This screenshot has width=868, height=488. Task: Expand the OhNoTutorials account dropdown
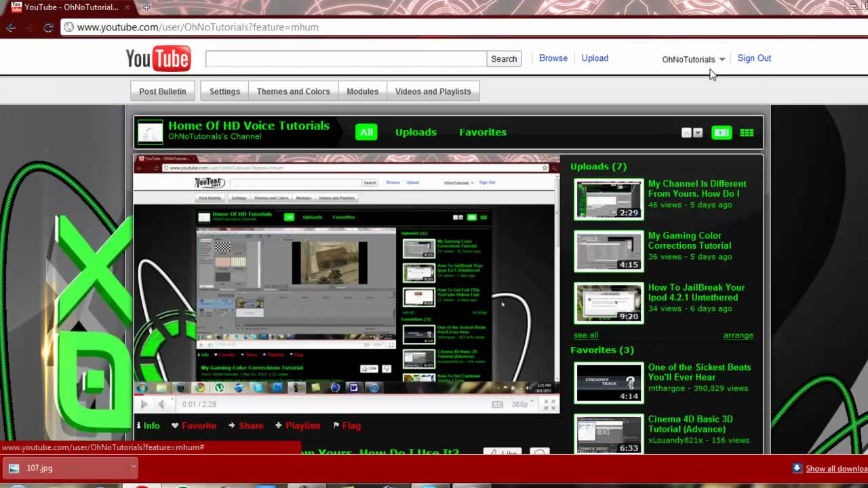click(x=694, y=59)
